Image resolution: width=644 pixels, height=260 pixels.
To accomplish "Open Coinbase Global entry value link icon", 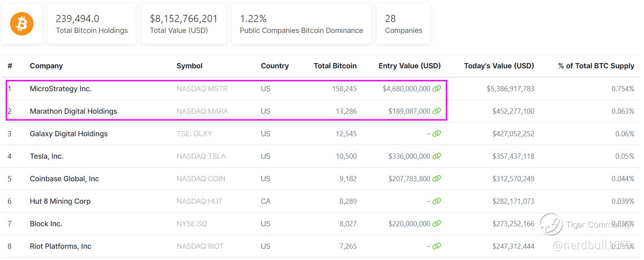I will (x=437, y=178).
